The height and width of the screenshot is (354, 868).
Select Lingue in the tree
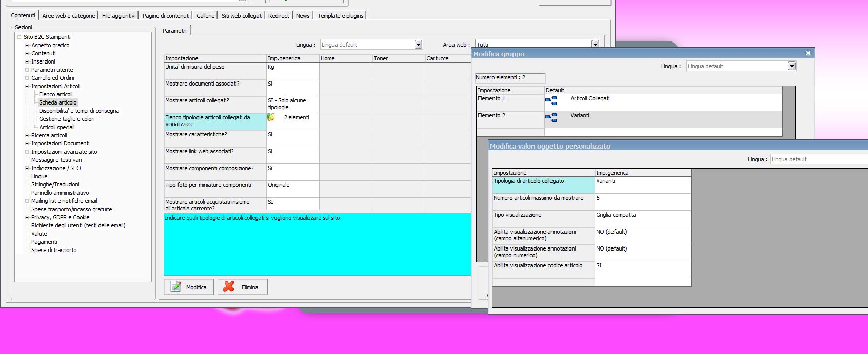click(x=40, y=176)
